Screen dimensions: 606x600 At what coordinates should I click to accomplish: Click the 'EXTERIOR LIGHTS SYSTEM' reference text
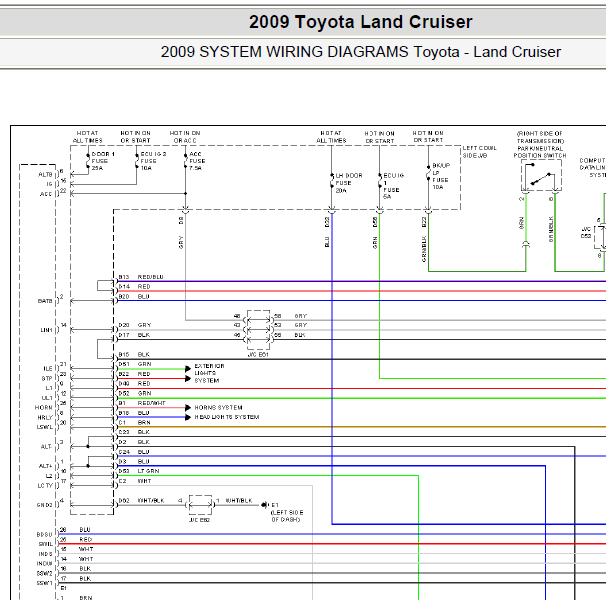tap(209, 373)
